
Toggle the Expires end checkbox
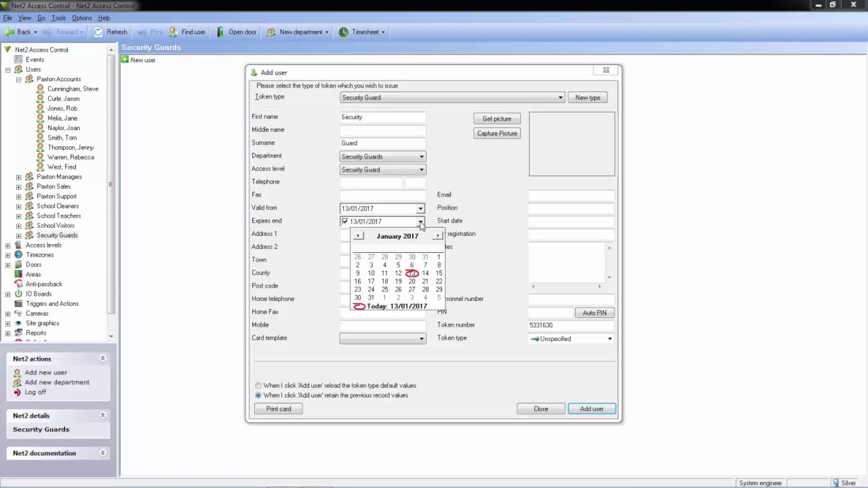click(x=345, y=222)
